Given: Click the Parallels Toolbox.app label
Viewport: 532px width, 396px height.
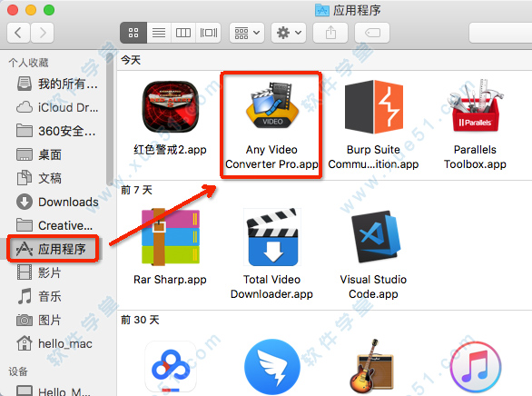Looking at the screenshot, I should (x=475, y=157).
